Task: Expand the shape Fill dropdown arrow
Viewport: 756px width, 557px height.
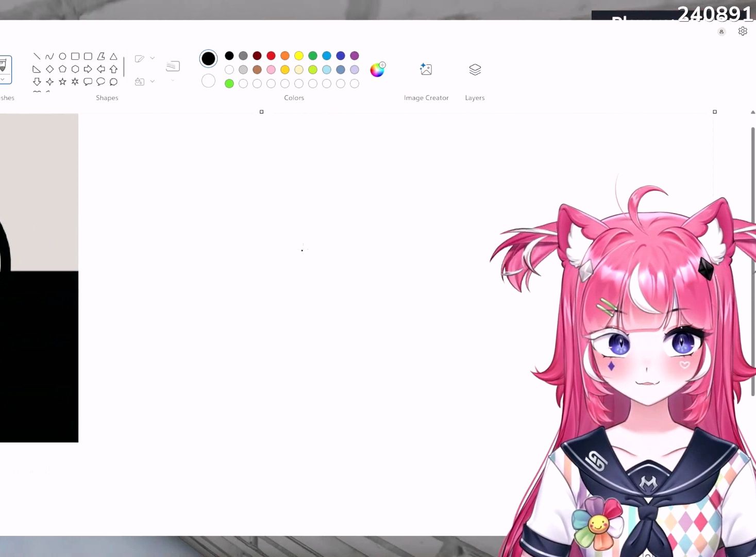Action: point(152,81)
